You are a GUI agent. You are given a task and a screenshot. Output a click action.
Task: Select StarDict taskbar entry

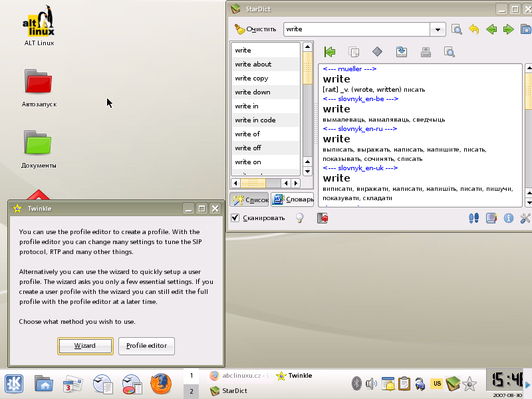(240, 391)
